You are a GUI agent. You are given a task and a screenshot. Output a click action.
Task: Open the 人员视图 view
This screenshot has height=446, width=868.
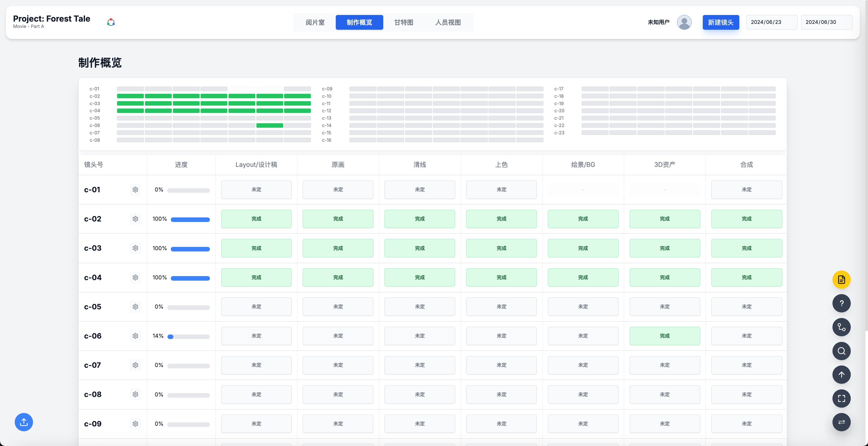click(447, 22)
